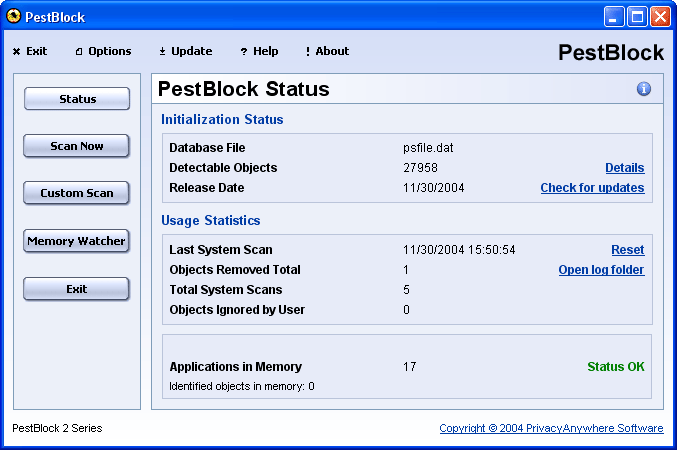
Task: Open the Help menu
Action: pos(259,51)
